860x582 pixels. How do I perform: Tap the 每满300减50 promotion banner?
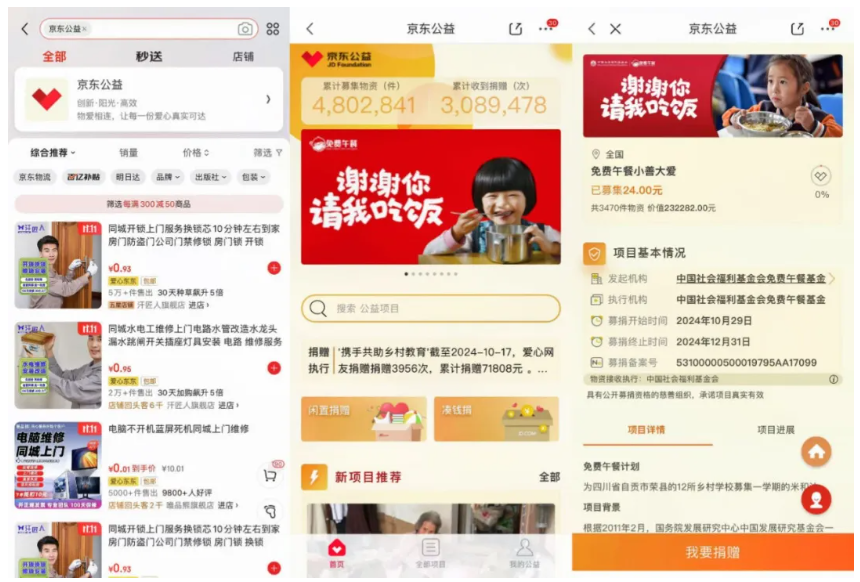pos(149,204)
